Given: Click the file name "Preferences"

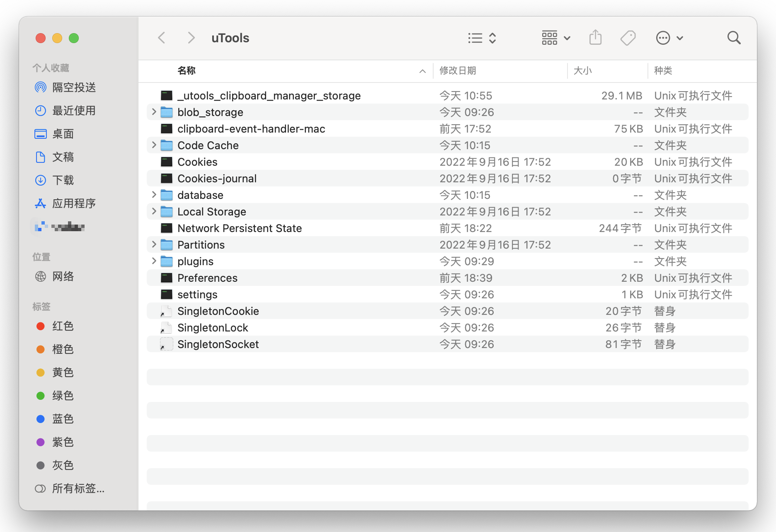Looking at the screenshot, I should tap(207, 278).
